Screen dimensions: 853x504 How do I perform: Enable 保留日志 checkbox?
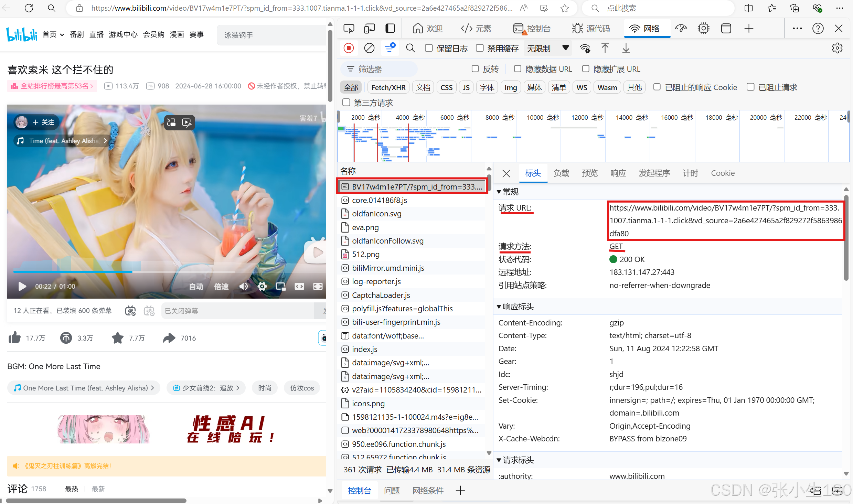click(429, 48)
